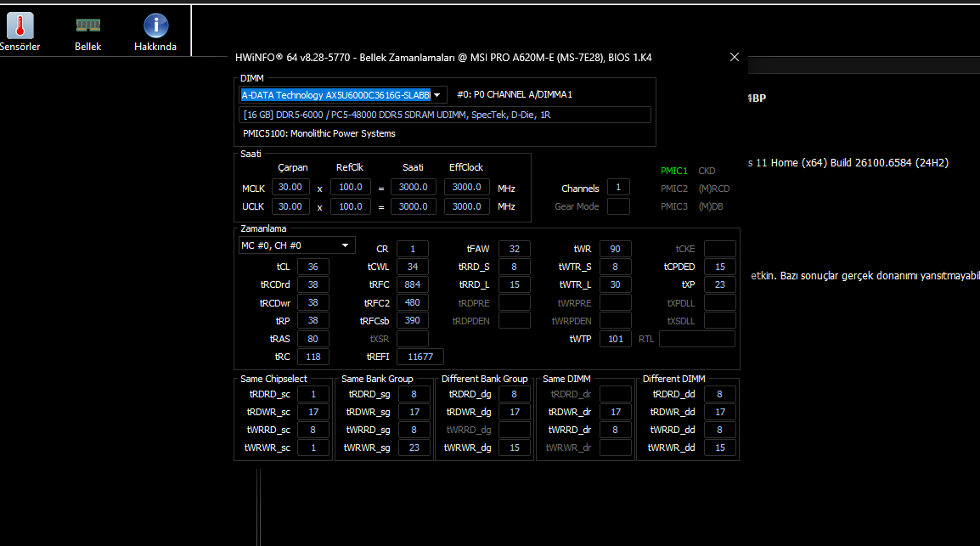Screen dimensions: 980x546
Task: Click the tRFCsb value 390
Action: click(x=413, y=320)
